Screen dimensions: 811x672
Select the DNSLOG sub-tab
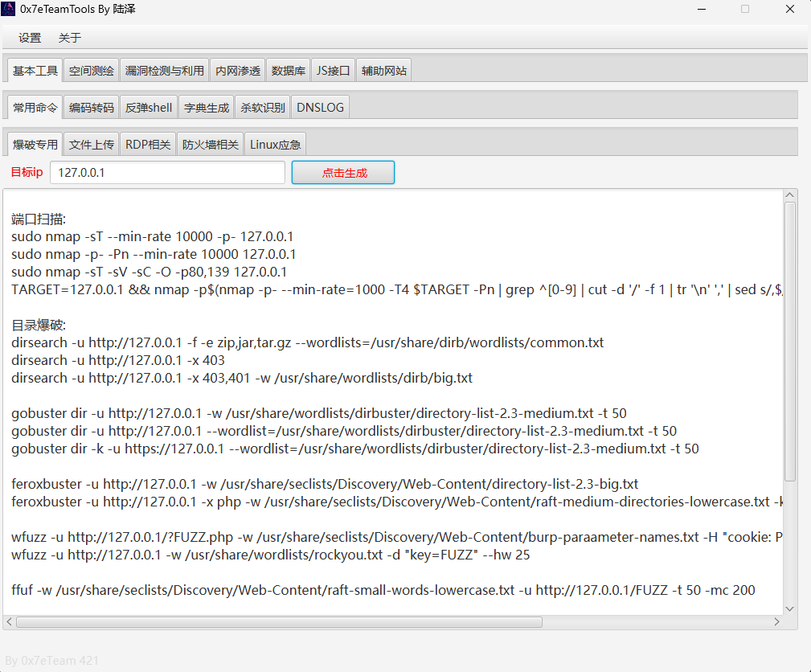pos(320,108)
